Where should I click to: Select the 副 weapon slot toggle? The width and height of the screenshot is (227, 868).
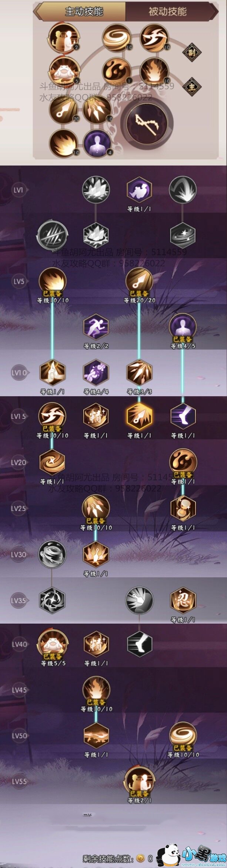[x=191, y=52]
